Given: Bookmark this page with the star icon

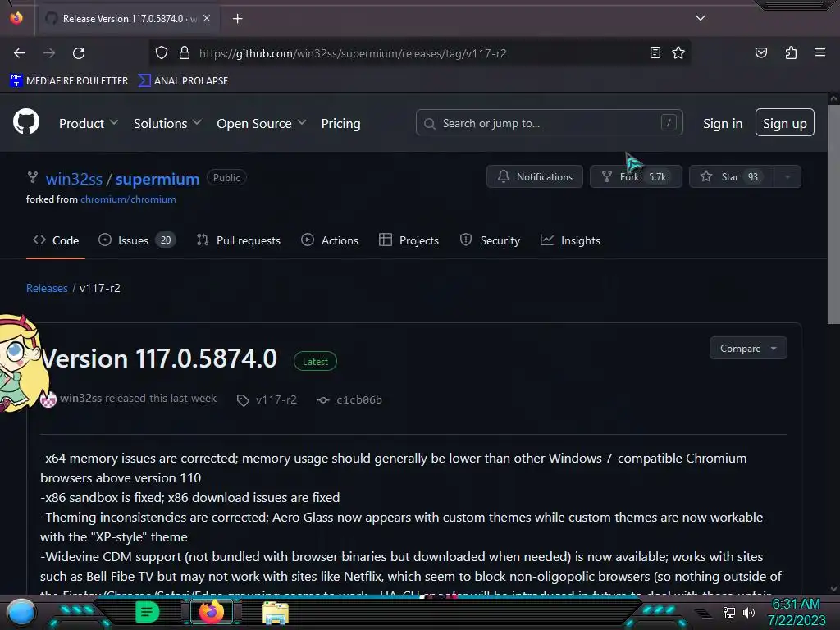Looking at the screenshot, I should point(678,53).
